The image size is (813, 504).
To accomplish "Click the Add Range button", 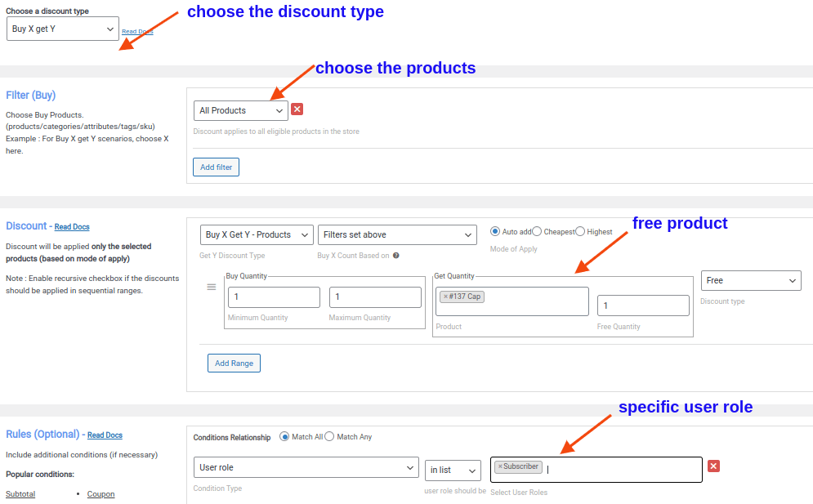I will tap(234, 363).
